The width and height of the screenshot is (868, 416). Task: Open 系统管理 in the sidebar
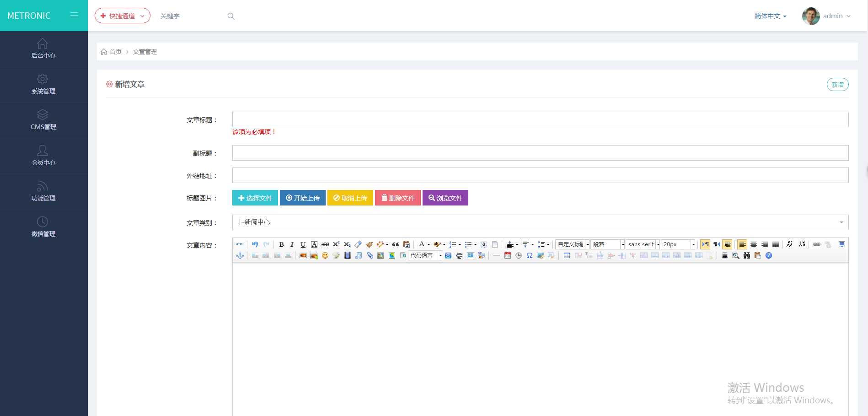click(x=43, y=85)
